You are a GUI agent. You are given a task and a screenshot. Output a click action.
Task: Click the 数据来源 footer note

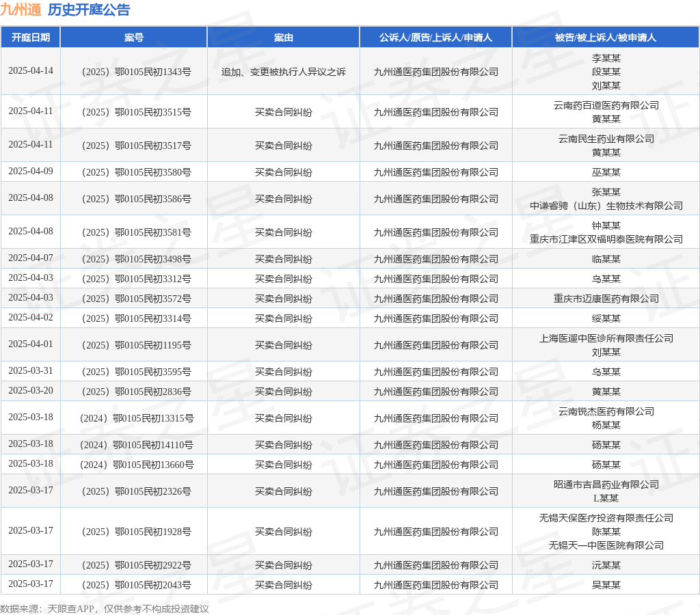click(105, 609)
